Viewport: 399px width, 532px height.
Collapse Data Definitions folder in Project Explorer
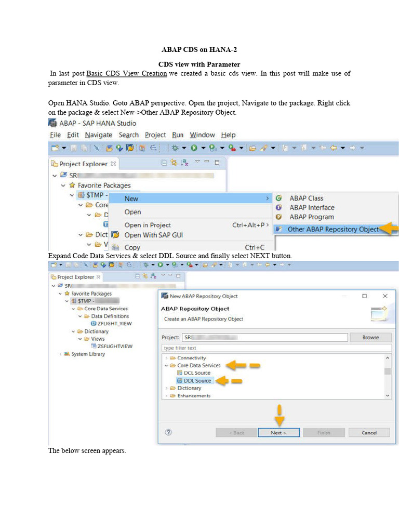80,316
